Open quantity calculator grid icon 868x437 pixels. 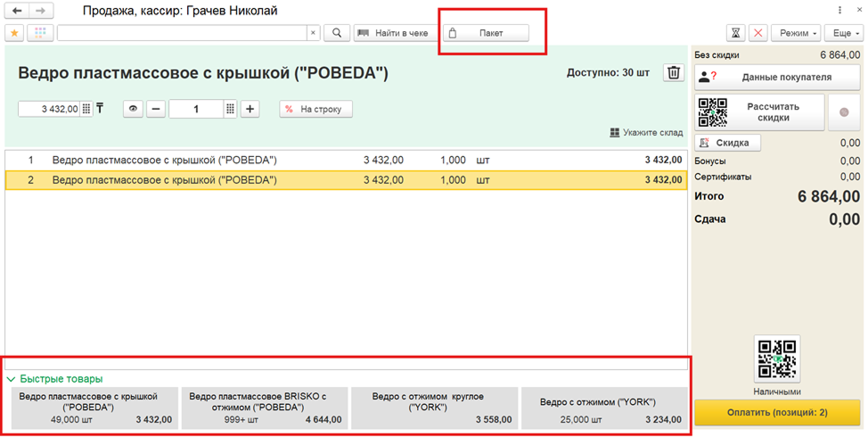click(x=230, y=109)
